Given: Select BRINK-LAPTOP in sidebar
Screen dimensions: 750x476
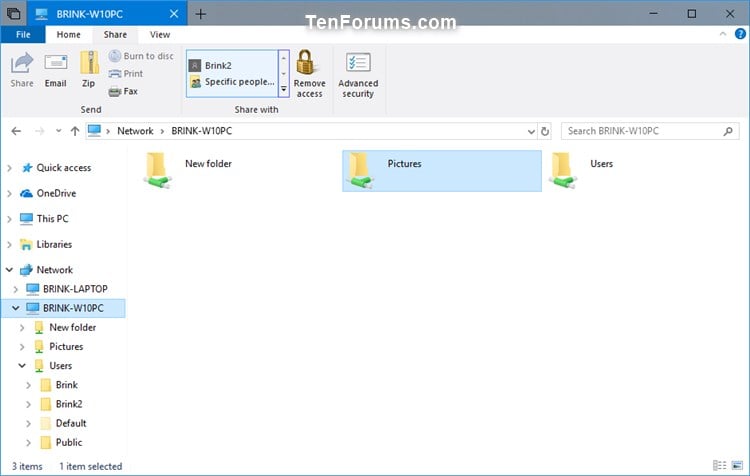Looking at the screenshot, I should tap(75, 289).
